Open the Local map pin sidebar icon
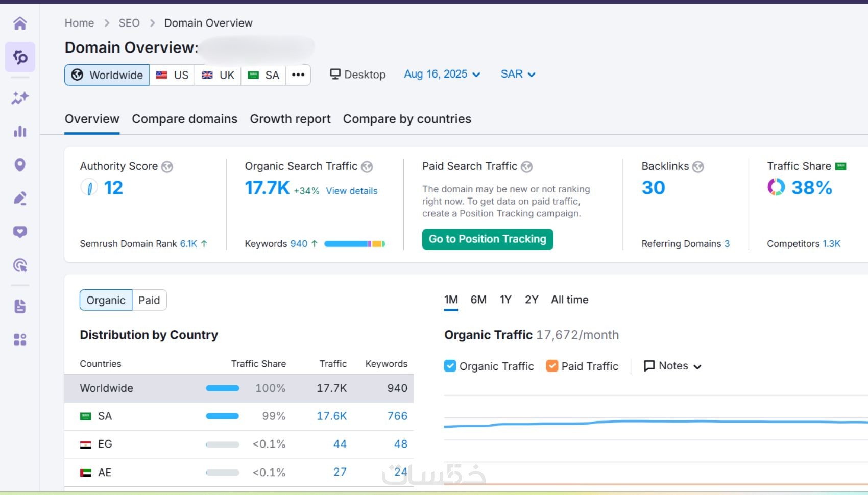Image resolution: width=868 pixels, height=495 pixels. coord(20,165)
